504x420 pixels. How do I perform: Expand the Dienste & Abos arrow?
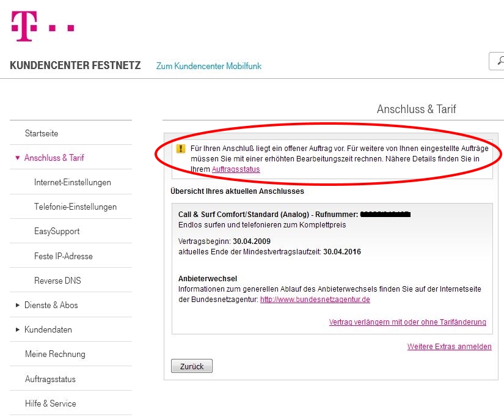point(18,305)
